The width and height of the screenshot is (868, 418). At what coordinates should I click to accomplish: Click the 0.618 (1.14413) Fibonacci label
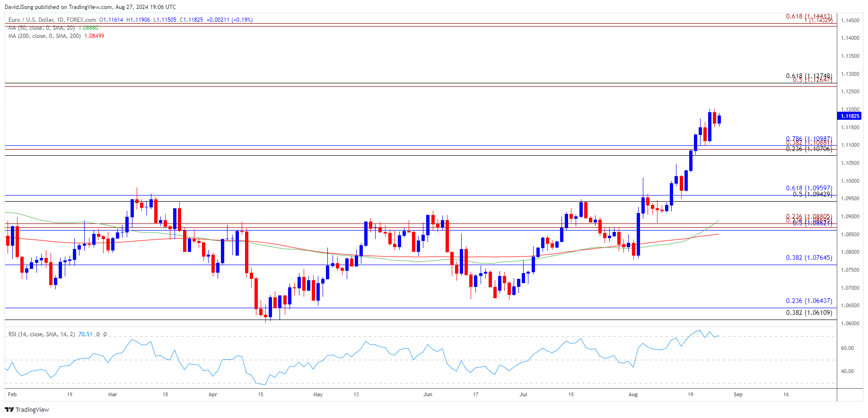(809, 16)
